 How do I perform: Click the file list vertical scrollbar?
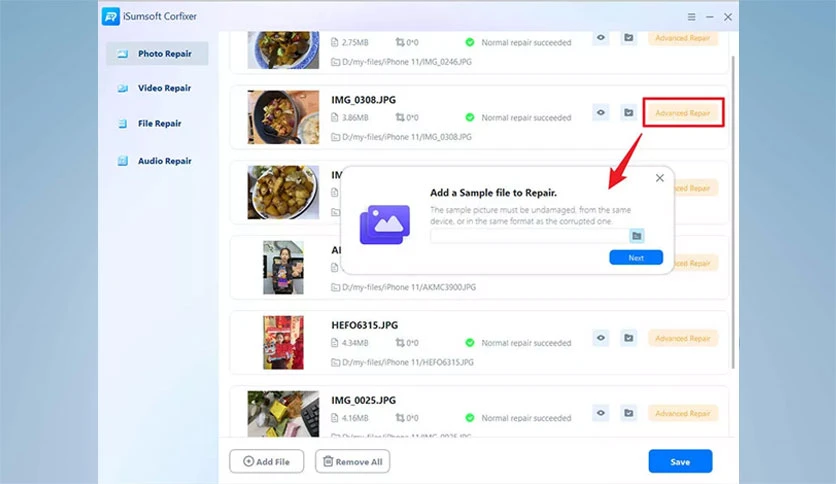click(733, 212)
